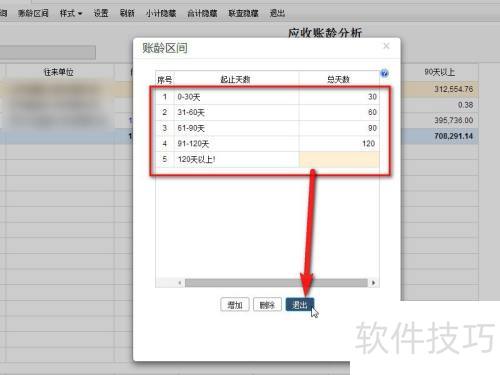Viewport: 500px width, 375px height.
Task: Click the highlighted 总天数 cell in row 5
Action: coord(339,159)
